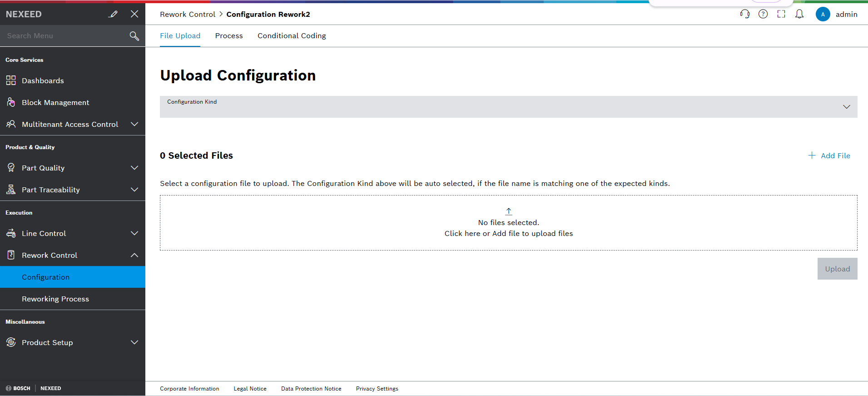Expand the Part Quality chevron

tap(134, 168)
